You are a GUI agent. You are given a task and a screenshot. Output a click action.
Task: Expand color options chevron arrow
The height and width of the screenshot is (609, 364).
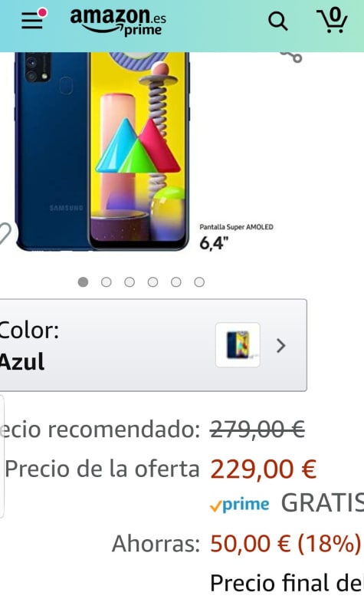tap(280, 345)
